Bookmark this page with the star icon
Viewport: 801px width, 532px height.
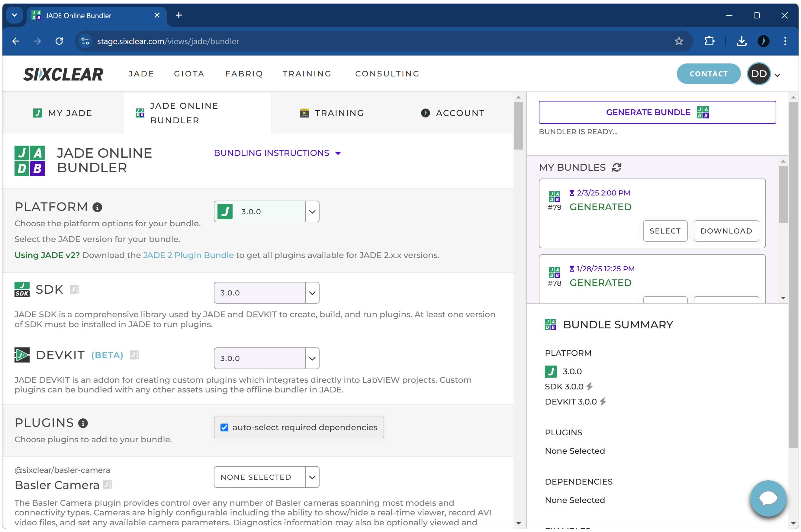click(x=679, y=41)
